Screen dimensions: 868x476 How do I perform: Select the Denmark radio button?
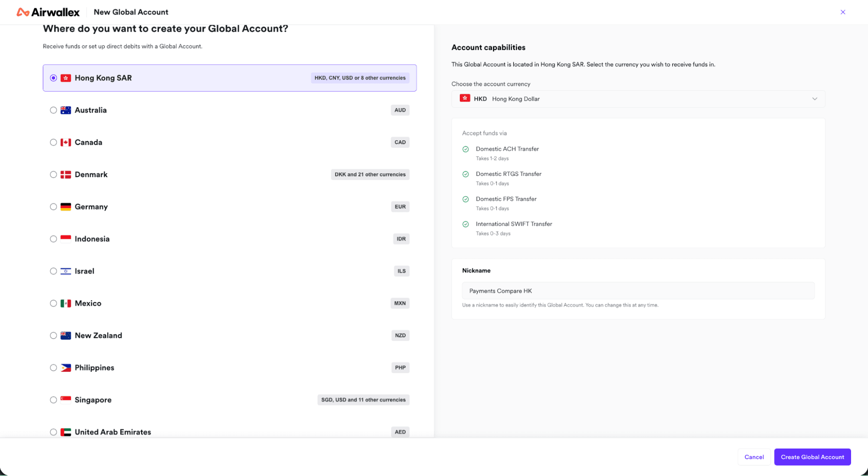point(53,175)
